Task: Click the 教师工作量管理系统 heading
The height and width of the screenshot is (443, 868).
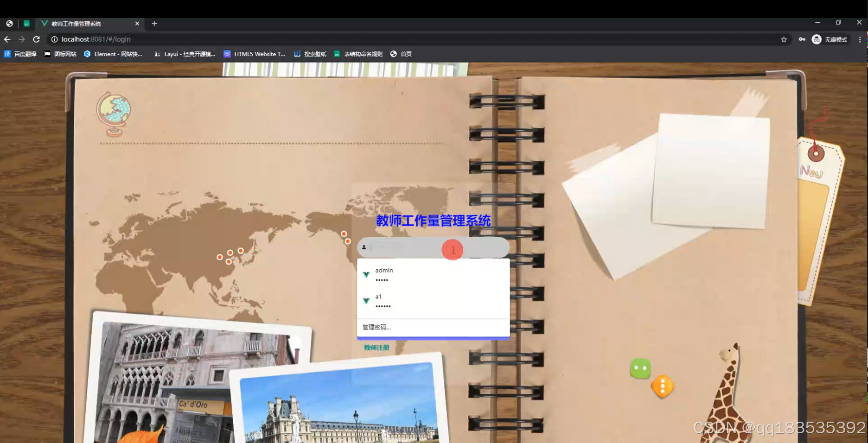Action: 433,221
